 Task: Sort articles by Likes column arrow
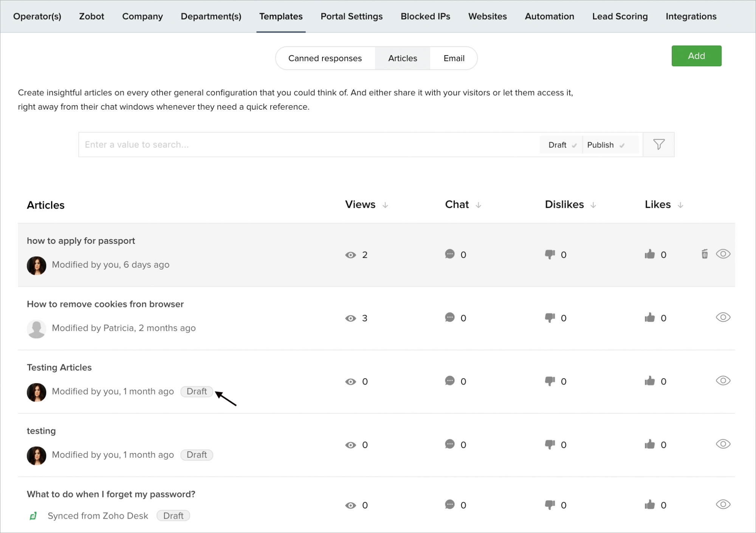point(680,205)
